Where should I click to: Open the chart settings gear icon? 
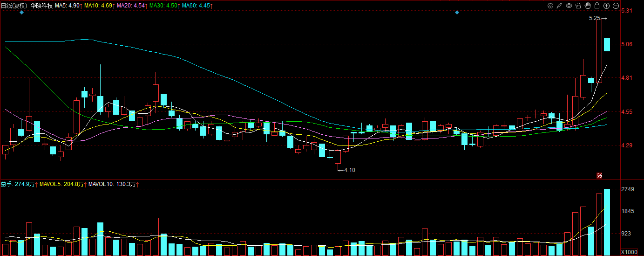point(550,6)
